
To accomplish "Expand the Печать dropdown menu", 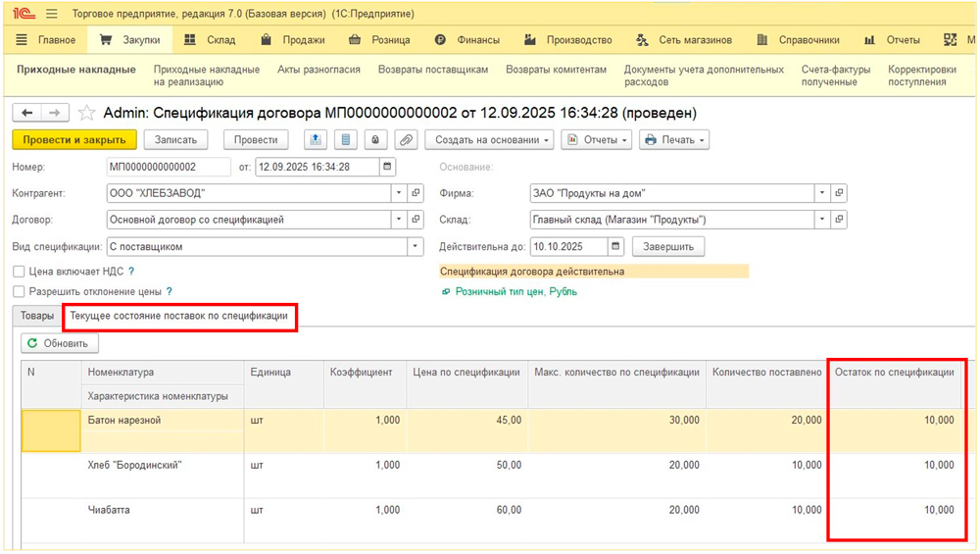I will [x=674, y=140].
